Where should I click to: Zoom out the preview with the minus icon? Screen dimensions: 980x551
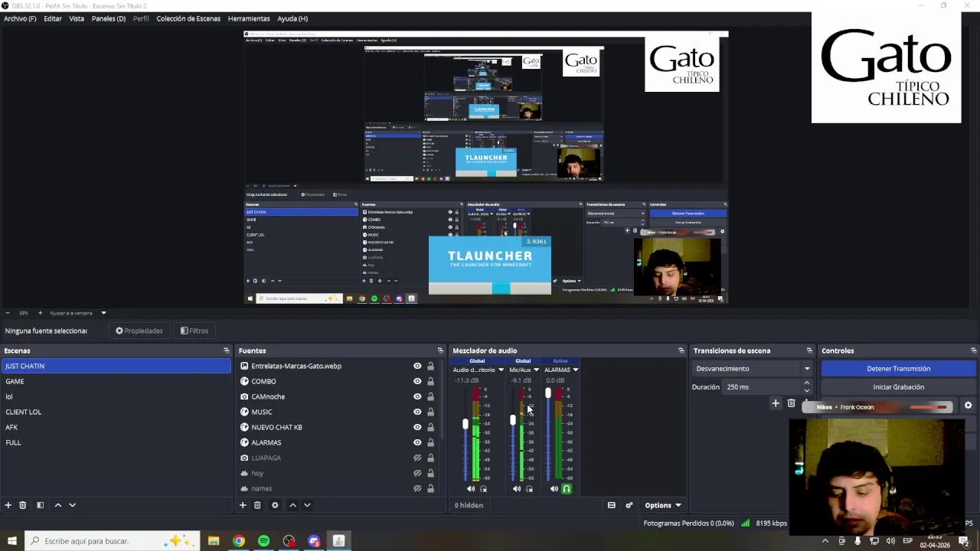(x=8, y=313)
